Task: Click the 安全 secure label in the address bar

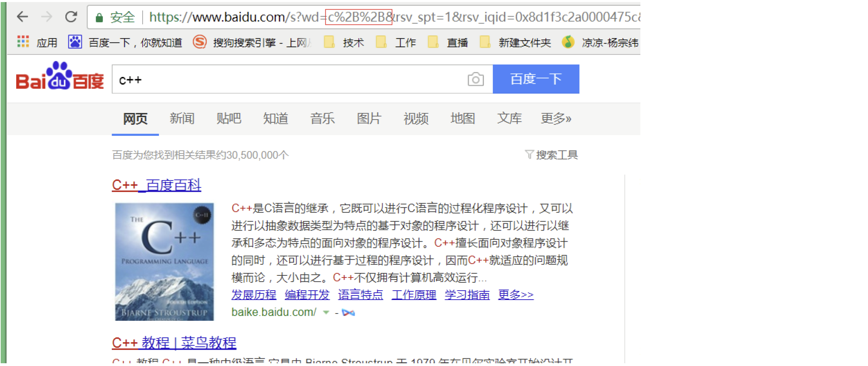Action: pyautogui.click(x=122, y=17)
